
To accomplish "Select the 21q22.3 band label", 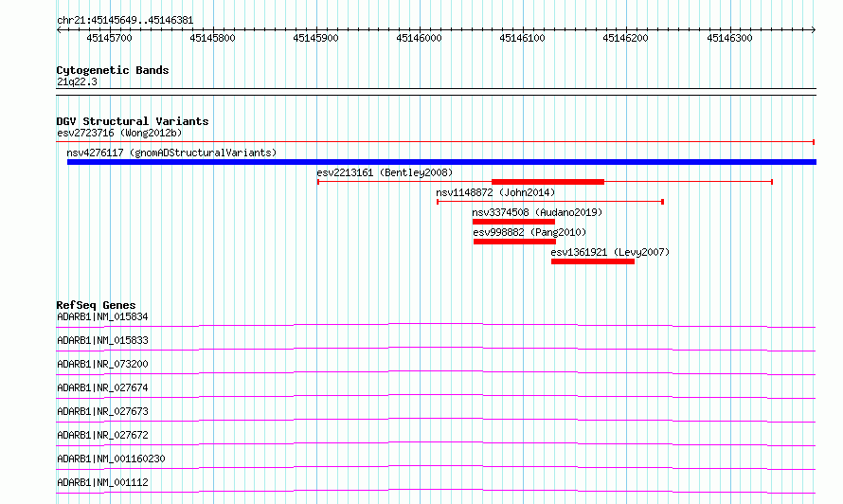I will pos(77,81).
